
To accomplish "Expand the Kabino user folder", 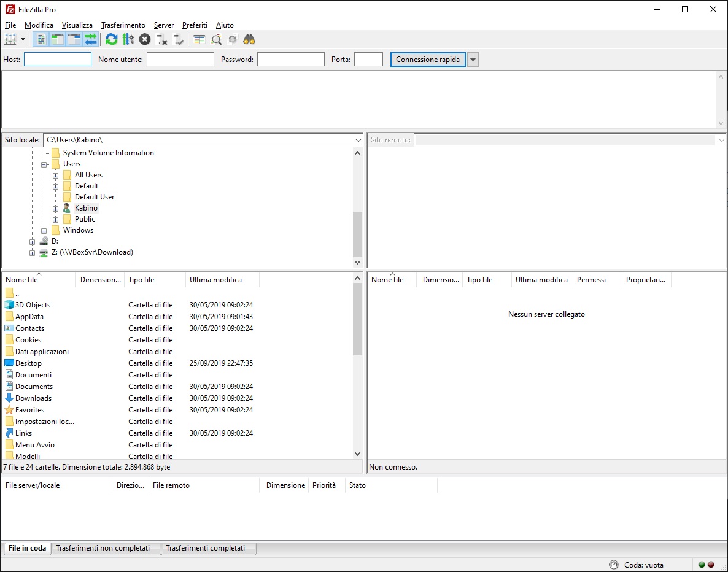I will 55,209.
